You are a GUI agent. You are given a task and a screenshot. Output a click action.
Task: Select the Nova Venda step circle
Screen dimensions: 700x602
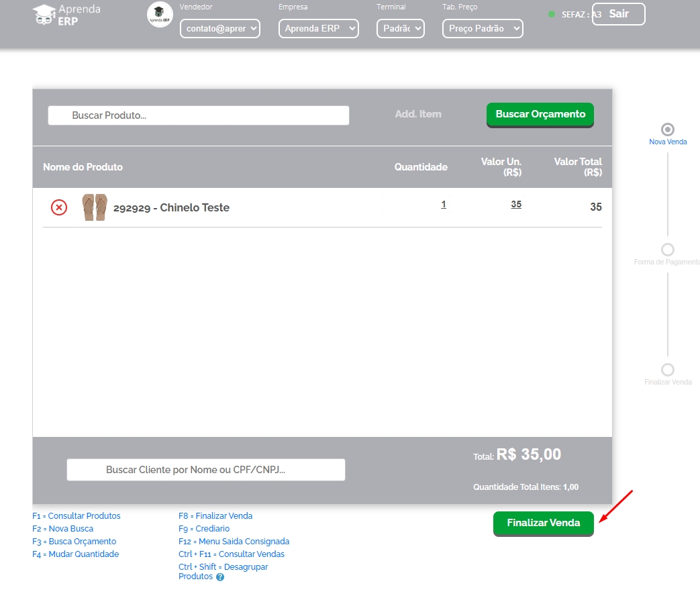click(667, 130)
